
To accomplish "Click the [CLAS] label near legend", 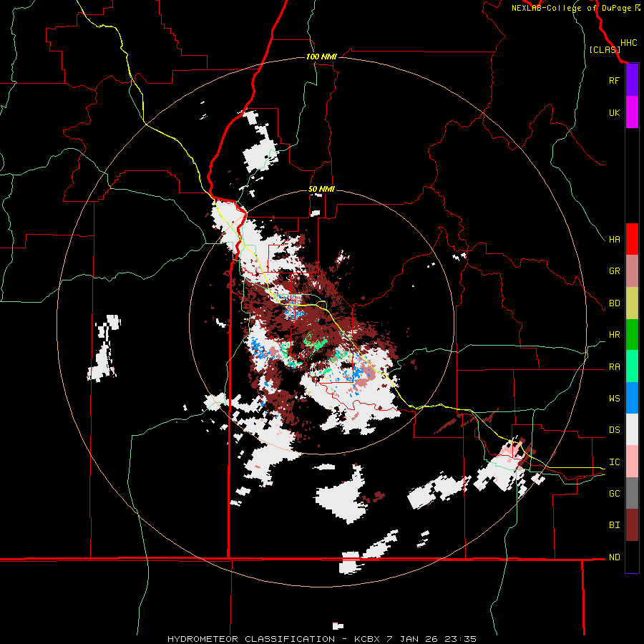I will pos(604,49).
